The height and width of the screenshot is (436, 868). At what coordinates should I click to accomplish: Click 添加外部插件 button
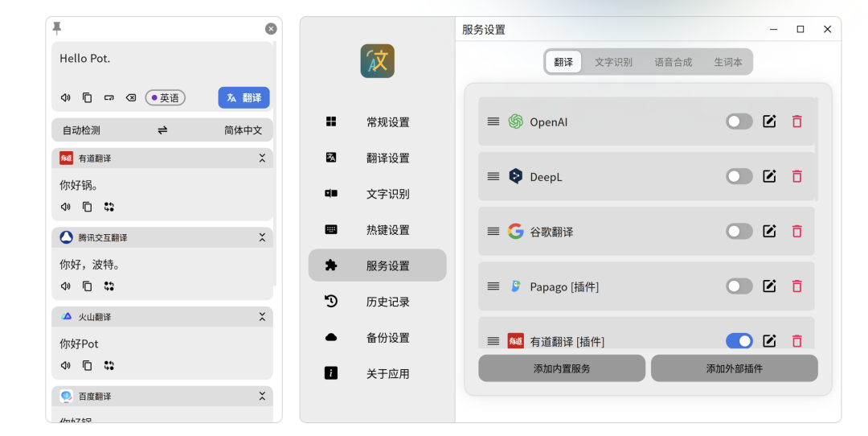tap(735, 368)
